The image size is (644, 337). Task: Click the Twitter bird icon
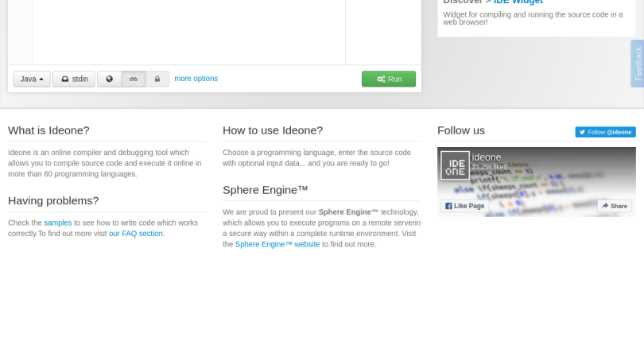click(x=582, y=132)
